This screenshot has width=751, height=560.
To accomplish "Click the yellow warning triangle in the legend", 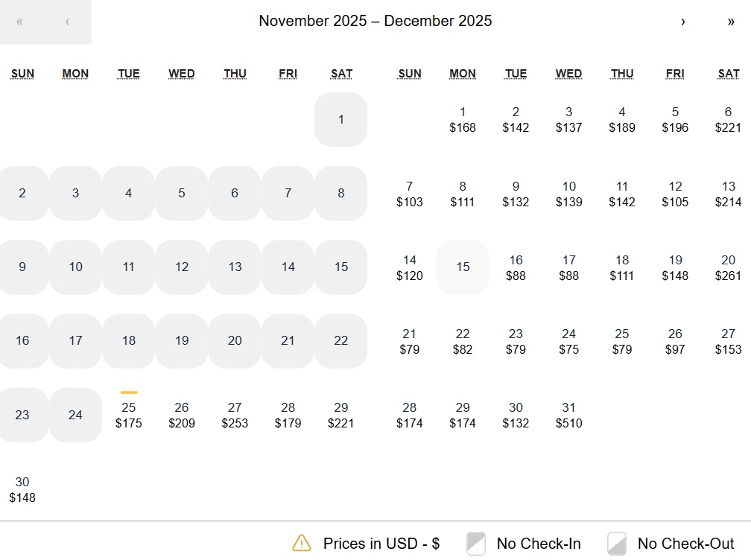I will click(301, 544).
